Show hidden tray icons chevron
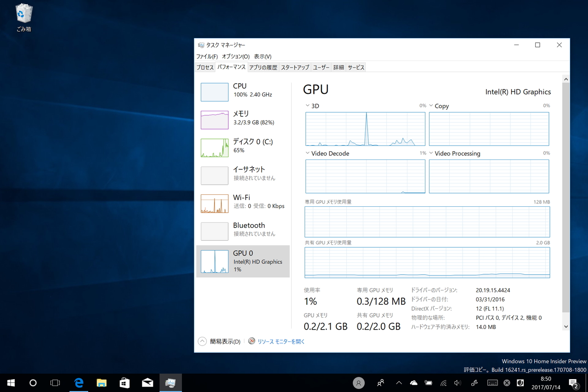The image size is (588, 392). click(399, 383)
